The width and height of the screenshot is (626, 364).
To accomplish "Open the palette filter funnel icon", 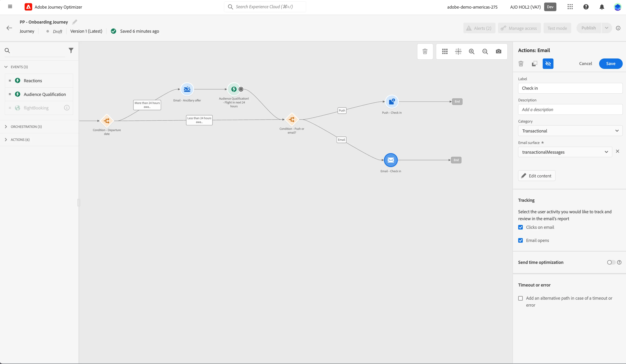I will point(71,50).
